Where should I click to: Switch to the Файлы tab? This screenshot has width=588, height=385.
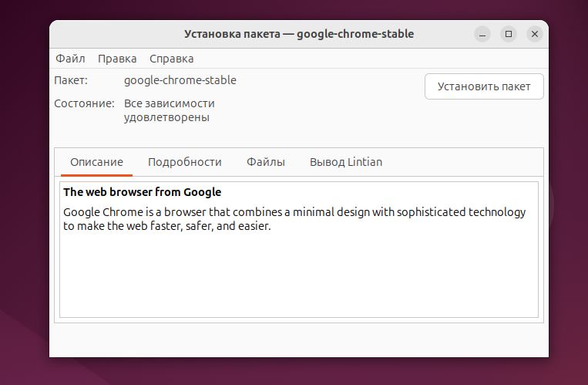tap(266, 162)
